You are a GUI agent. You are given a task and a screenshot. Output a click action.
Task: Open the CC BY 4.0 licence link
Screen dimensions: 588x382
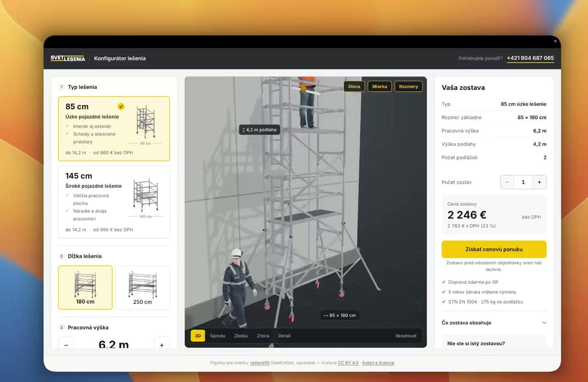[348, 363]
